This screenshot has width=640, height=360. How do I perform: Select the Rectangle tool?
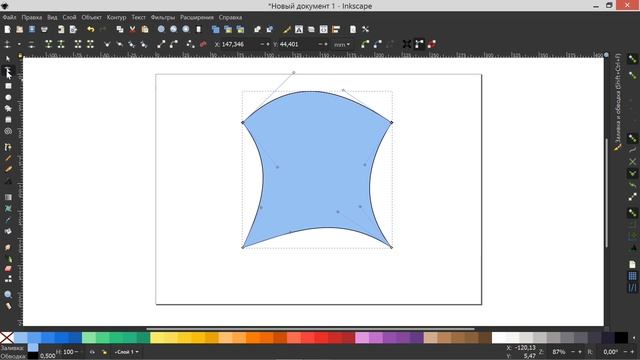tap(8, 86)
